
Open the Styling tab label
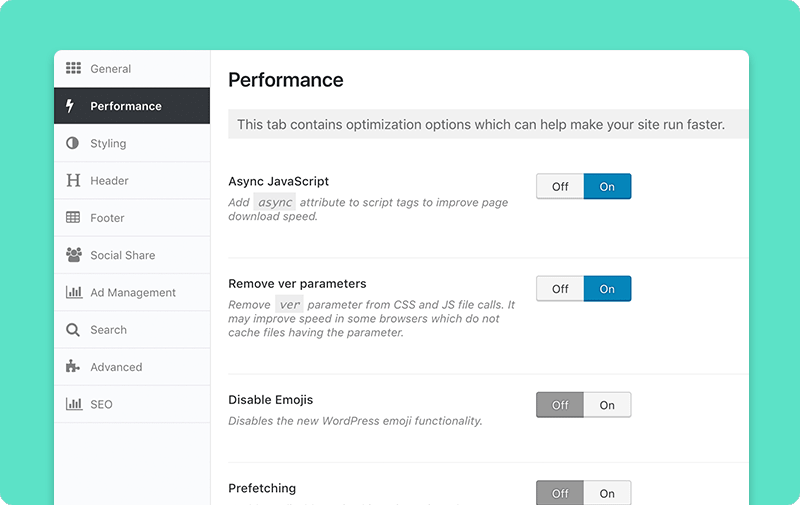click(x=108, y=143)
